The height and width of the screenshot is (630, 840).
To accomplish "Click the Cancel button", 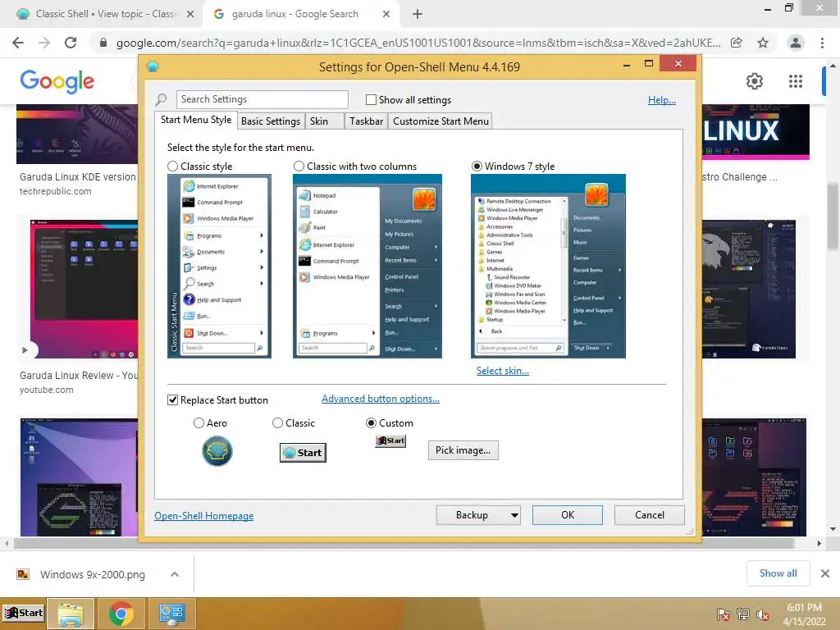I will (650, 515).
